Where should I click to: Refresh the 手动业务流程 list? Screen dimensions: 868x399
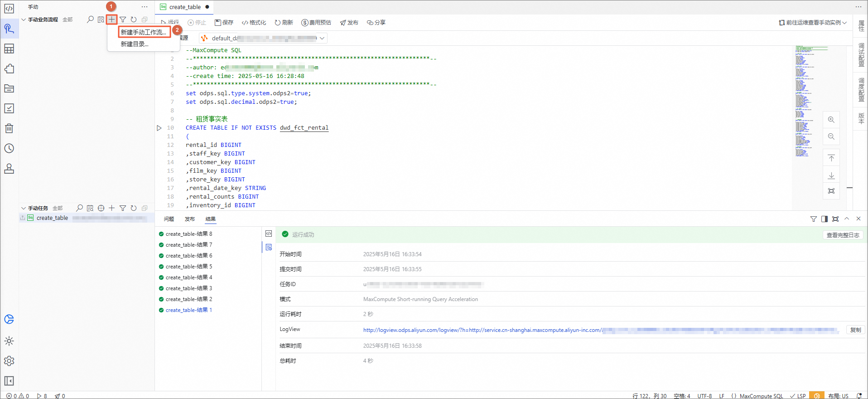[x=134, y=19]
